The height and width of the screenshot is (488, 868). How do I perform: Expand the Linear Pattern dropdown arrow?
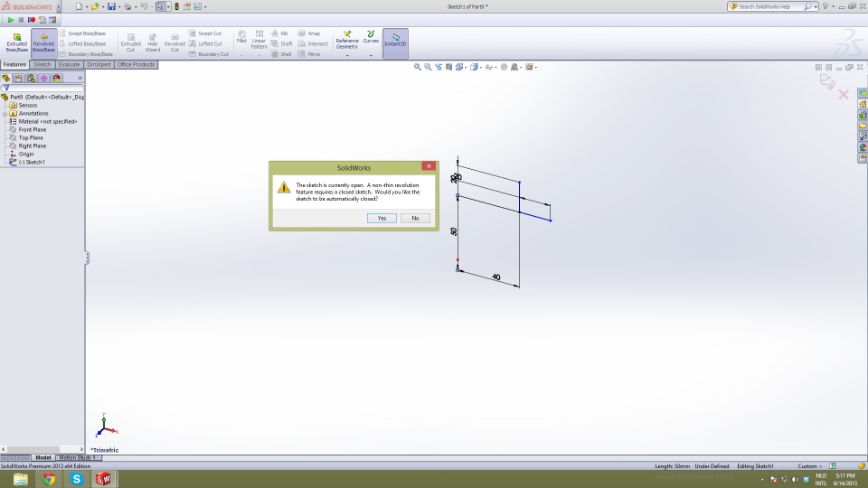click(259, 55)
